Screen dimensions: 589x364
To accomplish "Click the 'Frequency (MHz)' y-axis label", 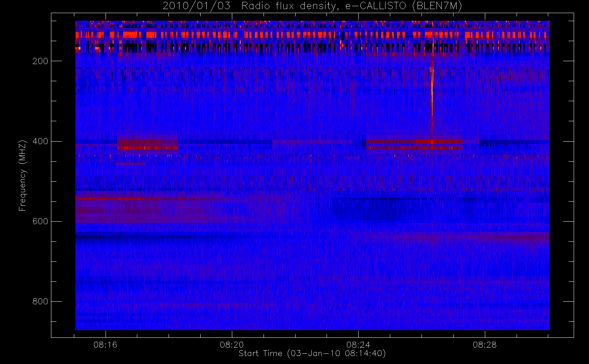I will (23, 175).
